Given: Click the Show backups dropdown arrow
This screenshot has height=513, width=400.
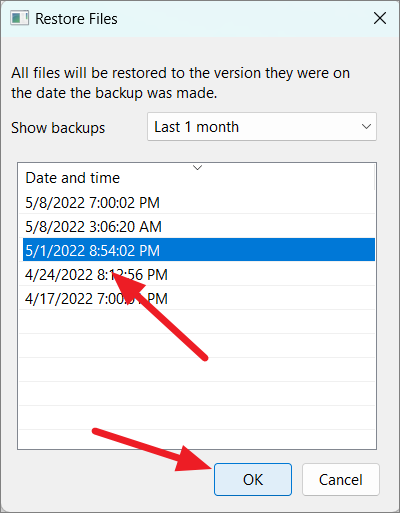Looking at the screenshot, I should (366, 127).
